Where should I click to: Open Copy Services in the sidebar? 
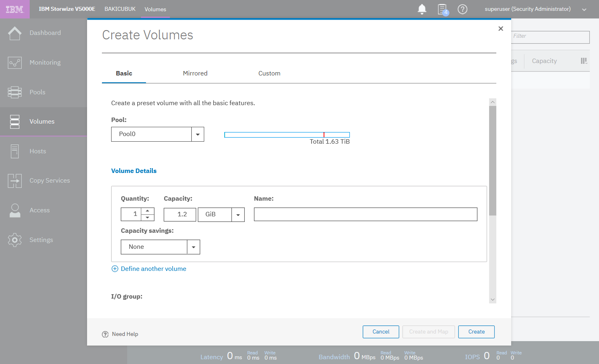point(43,181)
